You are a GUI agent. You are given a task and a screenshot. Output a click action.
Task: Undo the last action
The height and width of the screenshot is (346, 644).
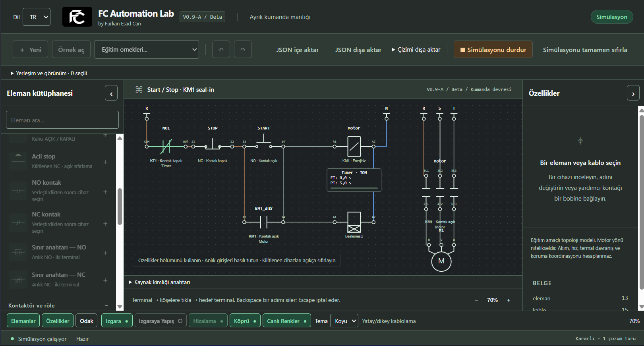tap(221, 50)
